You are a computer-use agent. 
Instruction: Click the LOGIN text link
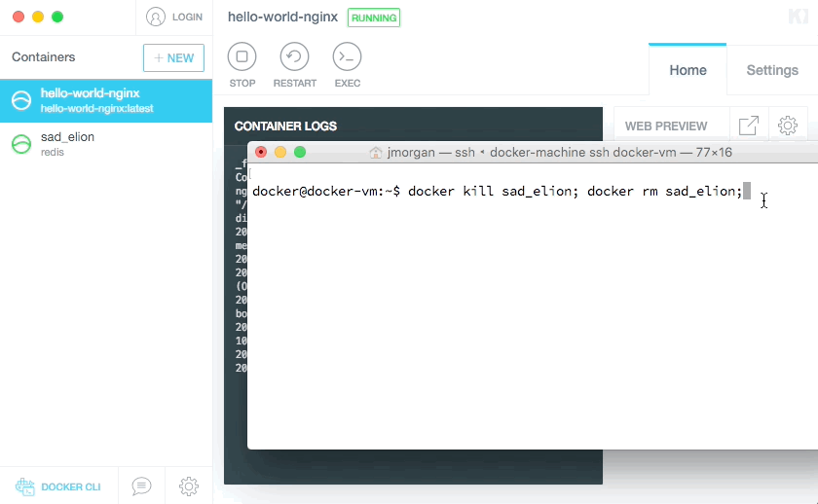[187, 18]
